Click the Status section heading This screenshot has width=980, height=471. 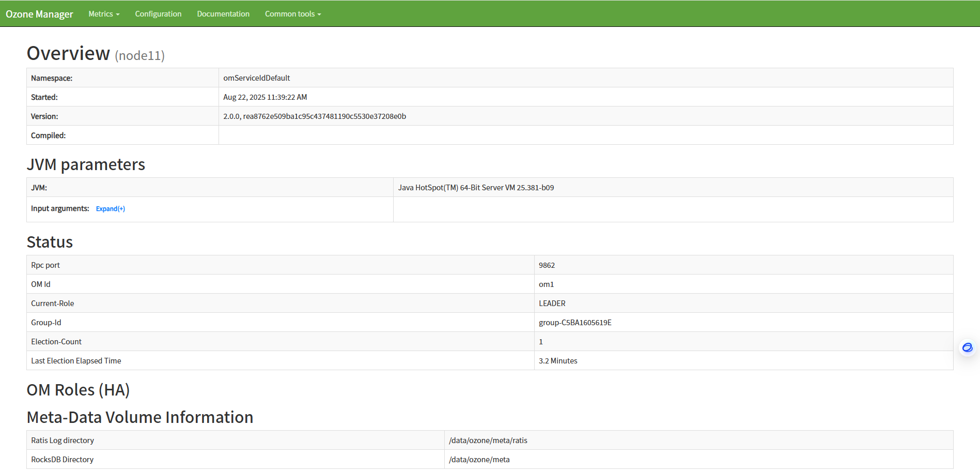[x=50, y=242]
